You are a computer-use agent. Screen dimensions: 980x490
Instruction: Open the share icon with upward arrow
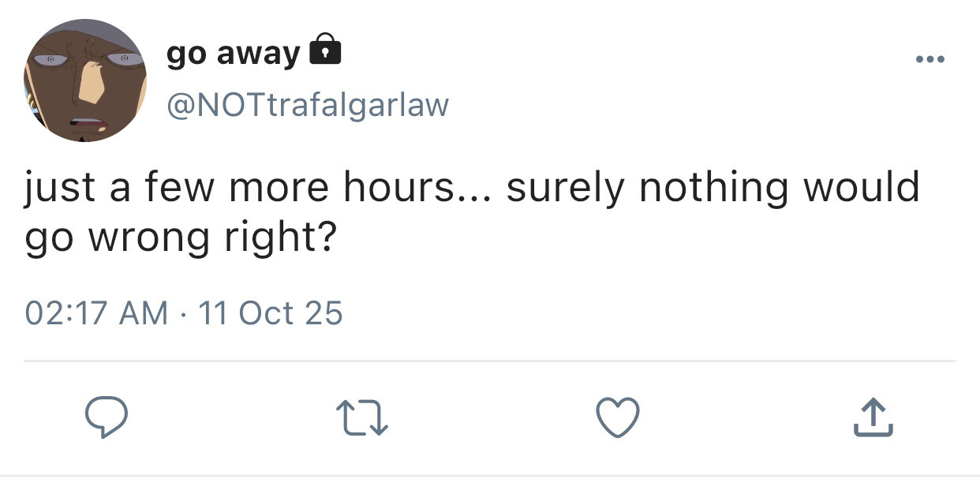pyautogui.click(x=873, y=417)
